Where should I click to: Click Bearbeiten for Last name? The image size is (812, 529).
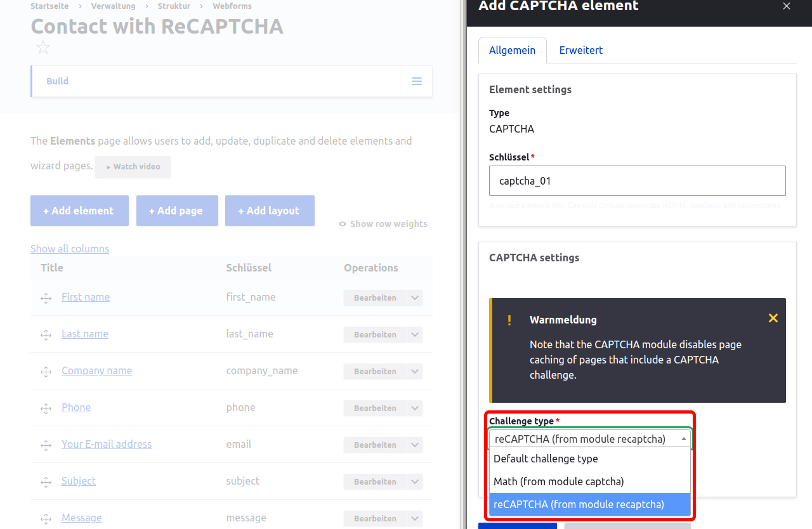[375, 335]
